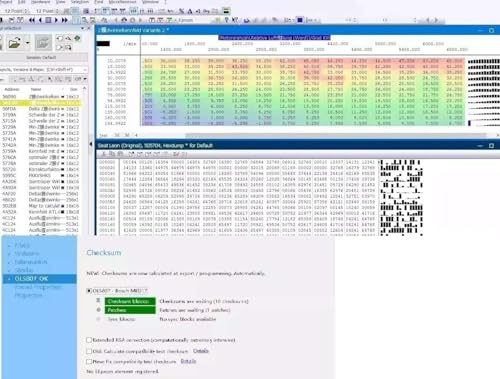Viewport: 500px width, 379px height.
Task: Open the Versions & Maps combo box
Action: pyautogui.click(x=43, y=69)
